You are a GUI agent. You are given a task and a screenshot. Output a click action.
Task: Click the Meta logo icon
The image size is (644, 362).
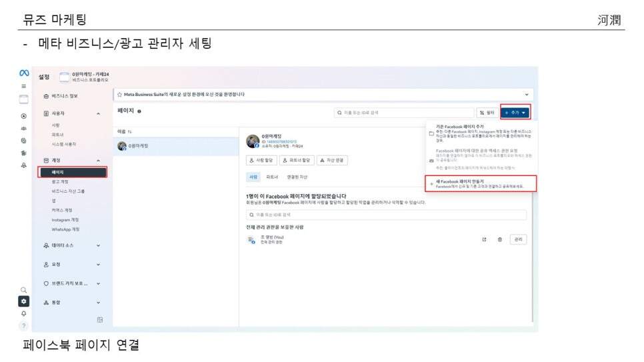(x=24, y=73)
